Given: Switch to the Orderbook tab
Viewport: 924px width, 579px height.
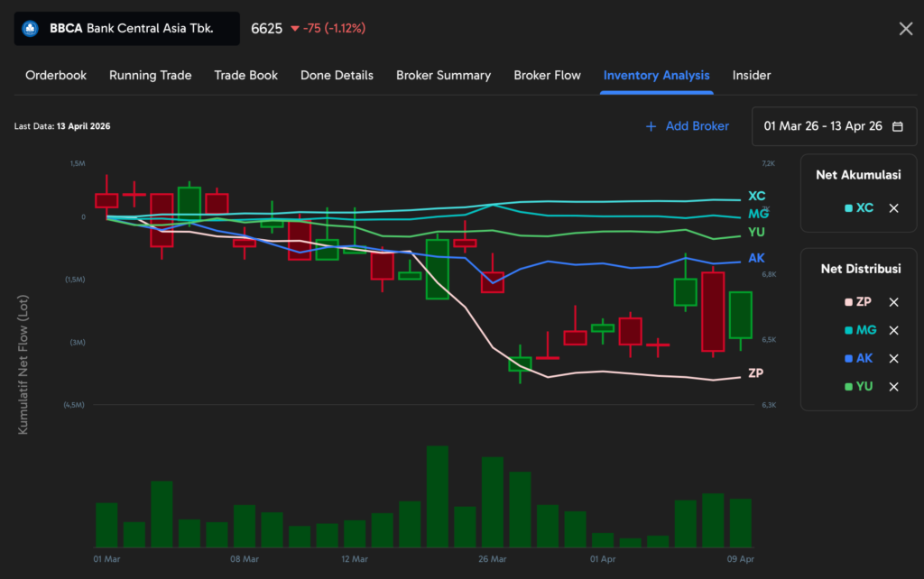Looking at the screenshot, I should click(56, 76).
